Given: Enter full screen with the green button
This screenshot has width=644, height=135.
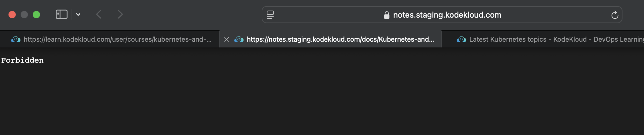Looking at the screenshot, I should pos(36,15).
